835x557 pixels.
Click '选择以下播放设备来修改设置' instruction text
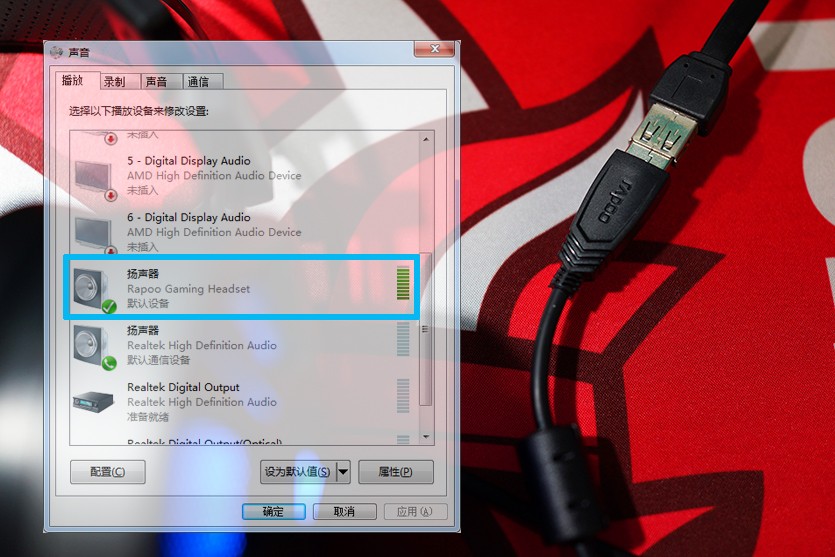click(138, 111)
